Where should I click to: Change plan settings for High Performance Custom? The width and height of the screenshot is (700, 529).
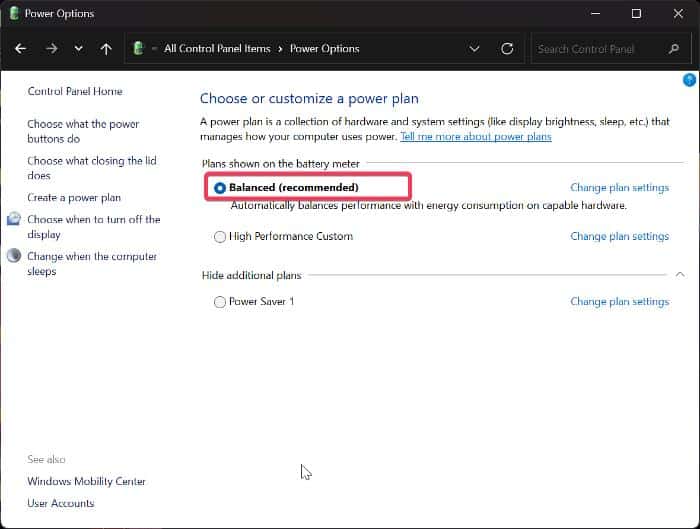coord(619,236)
